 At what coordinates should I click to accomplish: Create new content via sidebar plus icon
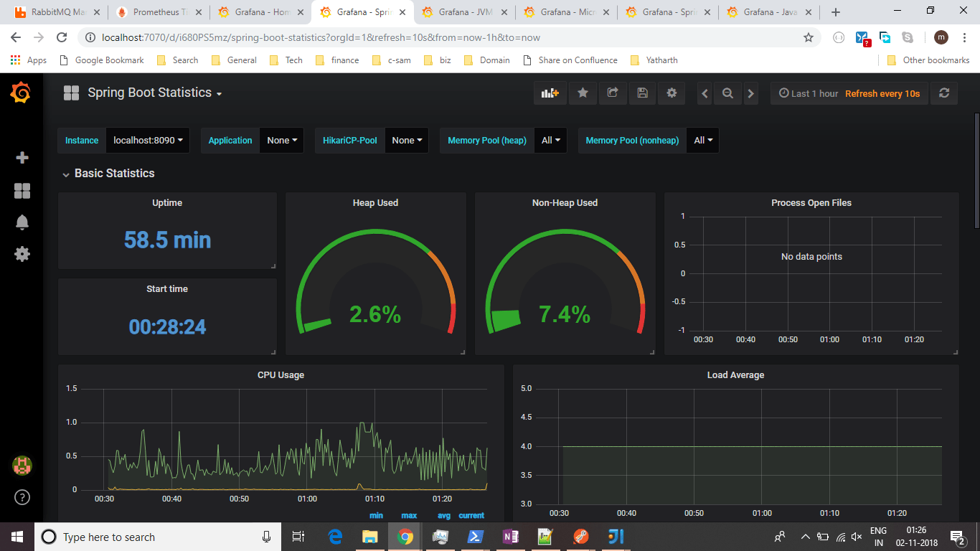point(22,156)
